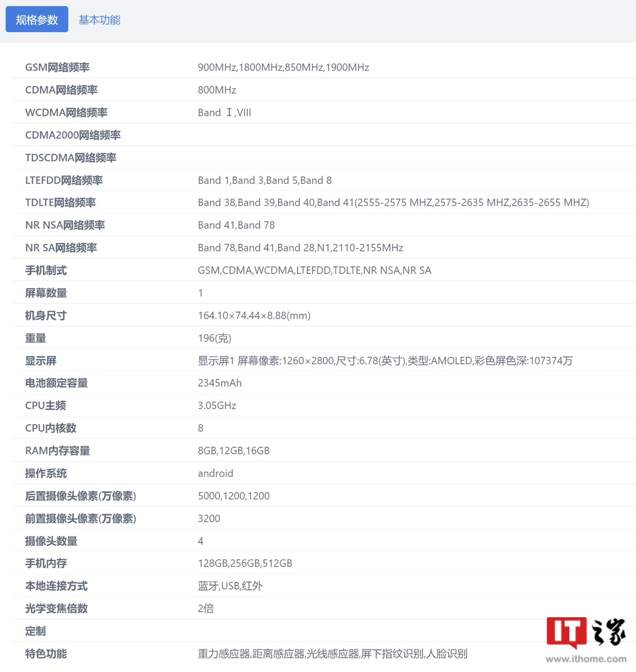Click the CDMA2000网络频率 label
The height and width of the screenshot is (672, 636).
(x=73, y=135)
